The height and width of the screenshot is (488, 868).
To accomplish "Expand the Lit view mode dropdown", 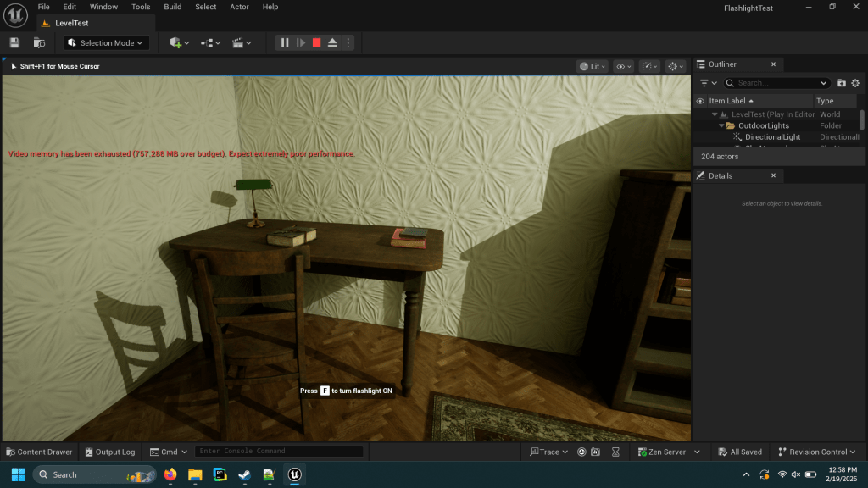I will [x=593, y=66].
